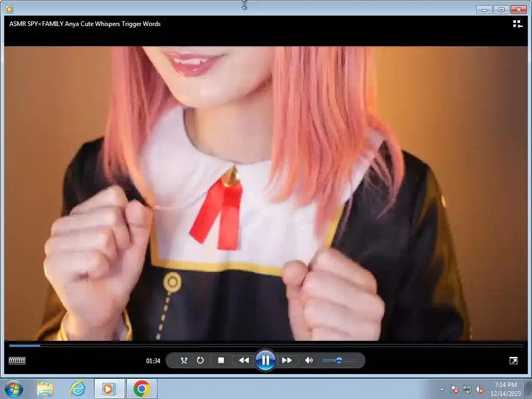The image size is (532, 399).
Task: Maximize the media player window
Action: pos(501,9)
